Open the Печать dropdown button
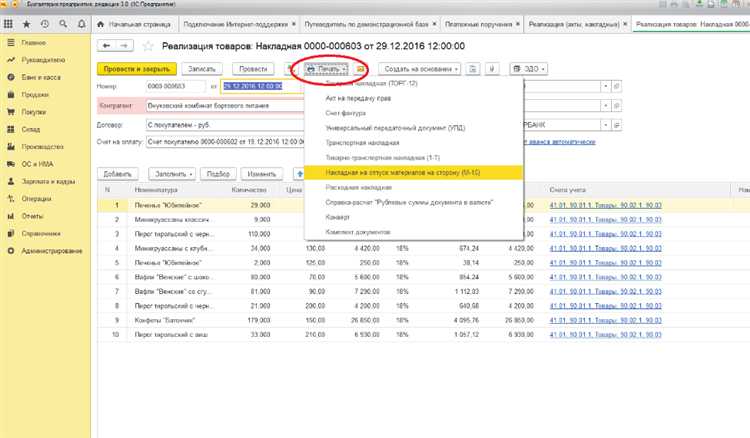750x438 pixels. pos(327,69)
